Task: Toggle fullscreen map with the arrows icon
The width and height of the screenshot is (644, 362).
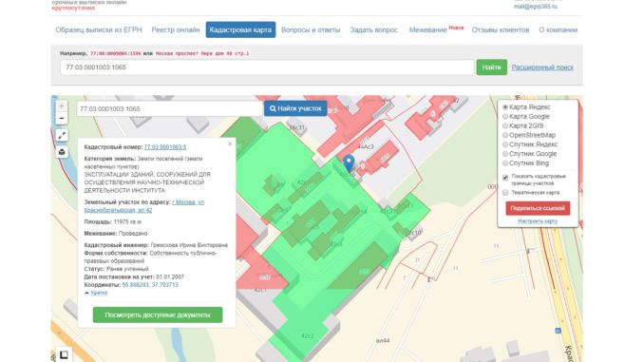Action: (x=62, y=135)
